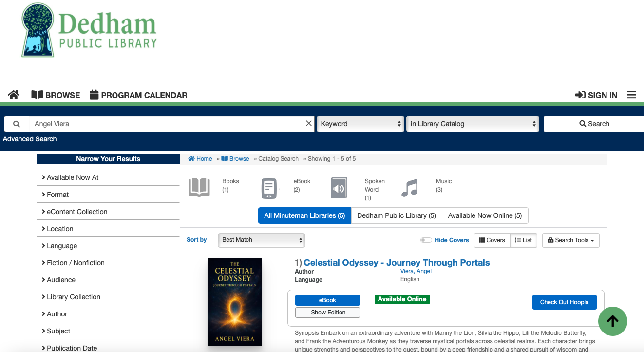Toggle the Hide Covers switch

tap(426, 240)
